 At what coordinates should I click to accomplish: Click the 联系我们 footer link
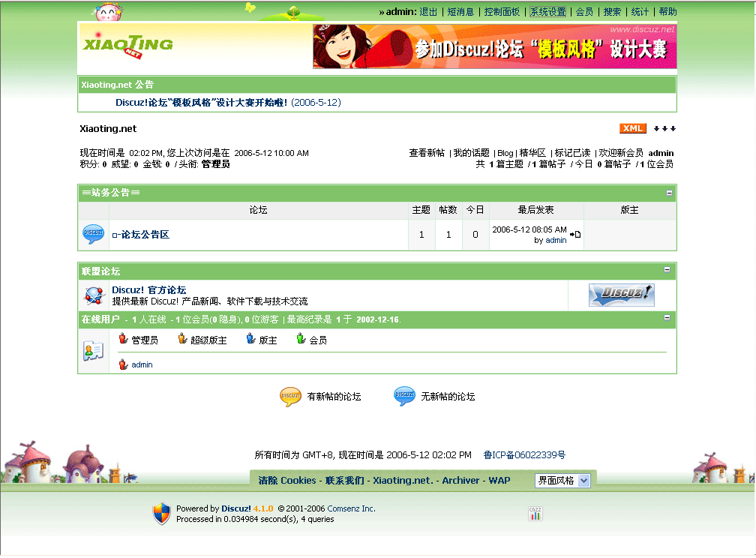[344, 480]
